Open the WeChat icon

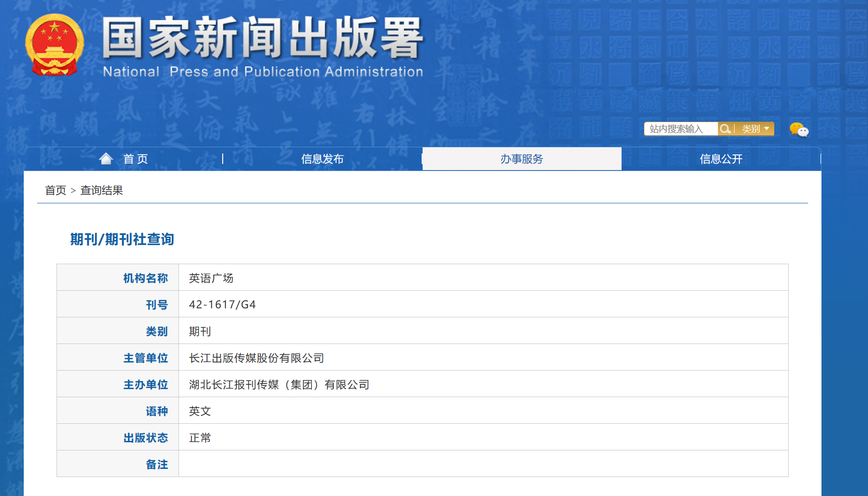(x=799, y=129)
